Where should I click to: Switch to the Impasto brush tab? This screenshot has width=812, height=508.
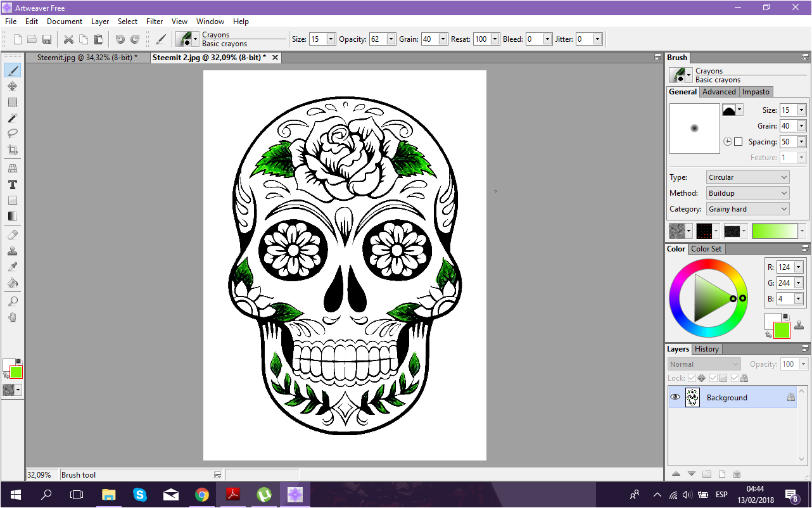click(x=756, y=92)
